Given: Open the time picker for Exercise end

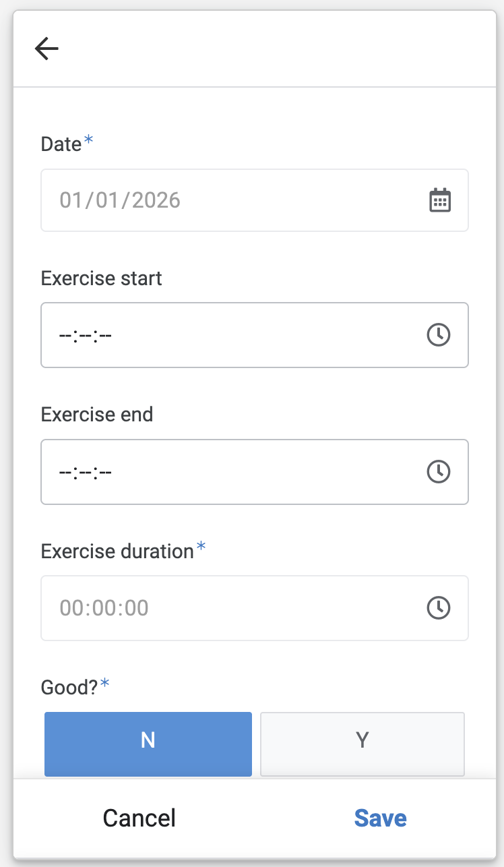Looking at the screenshot, I should [439, 471].
